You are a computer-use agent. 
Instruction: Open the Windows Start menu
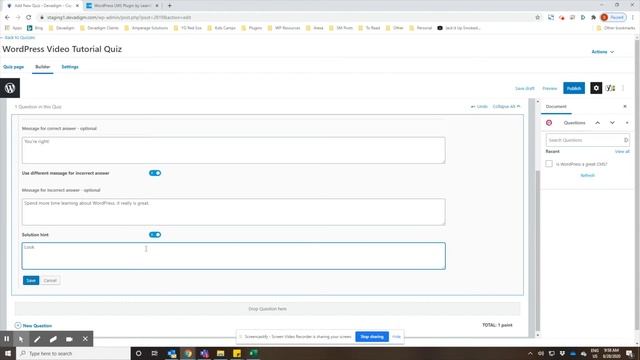[x=8, y=353]
